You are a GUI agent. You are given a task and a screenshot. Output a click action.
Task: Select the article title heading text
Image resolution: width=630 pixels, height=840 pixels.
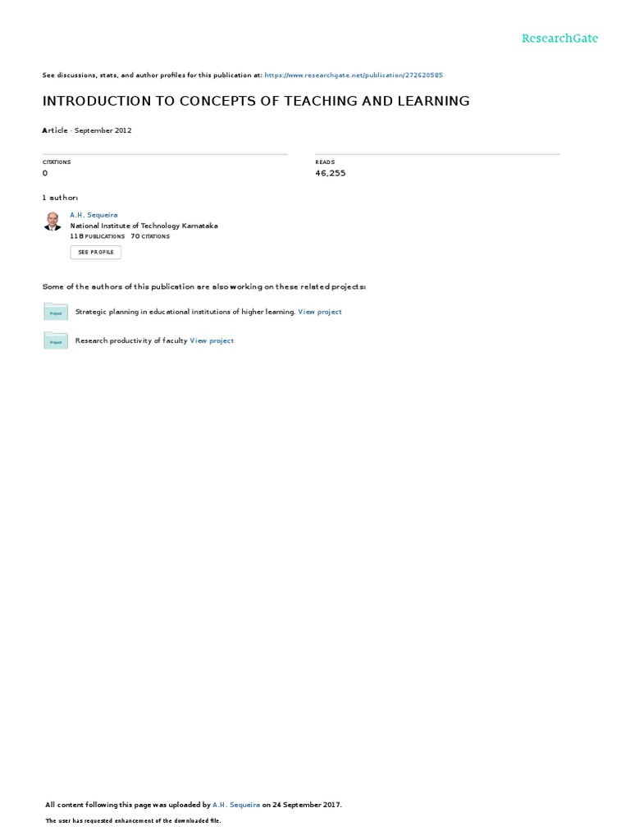click(256, 101)
